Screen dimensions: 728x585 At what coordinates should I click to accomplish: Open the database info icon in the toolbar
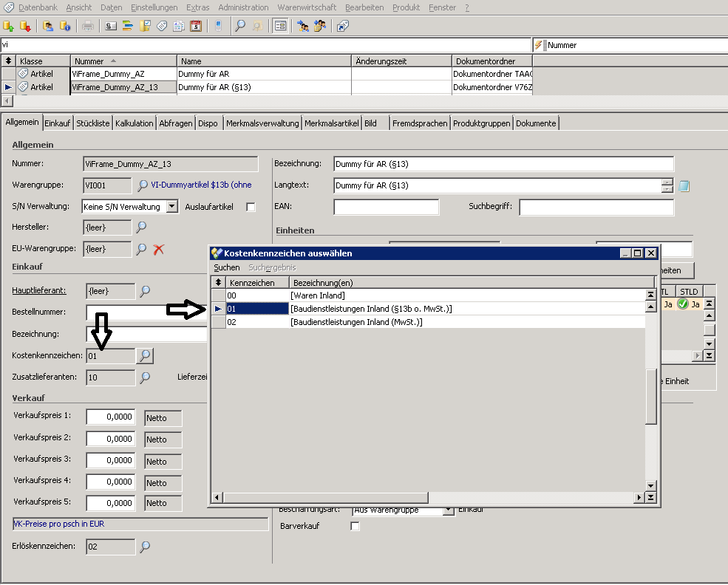point(65,26)
